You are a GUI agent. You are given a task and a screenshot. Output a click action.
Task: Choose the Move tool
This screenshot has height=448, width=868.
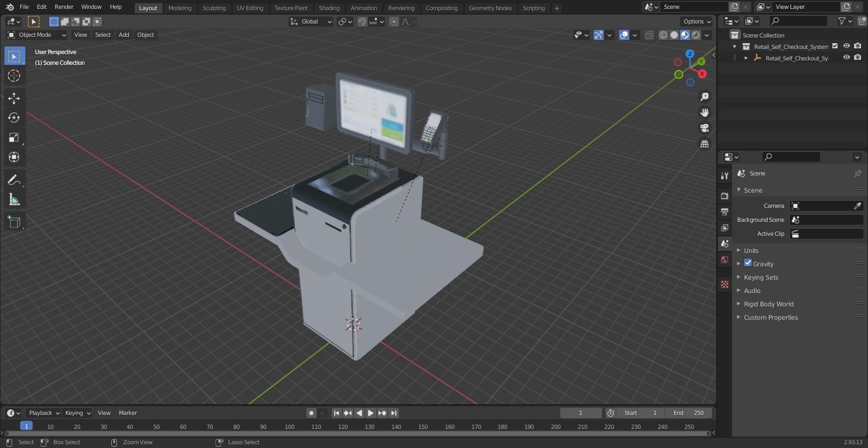click(14, 98)
